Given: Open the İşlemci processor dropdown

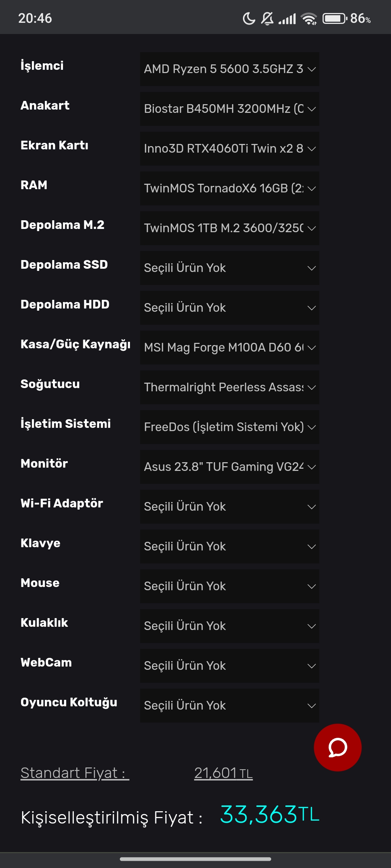Looking at the screenshot, I should 230,69.
